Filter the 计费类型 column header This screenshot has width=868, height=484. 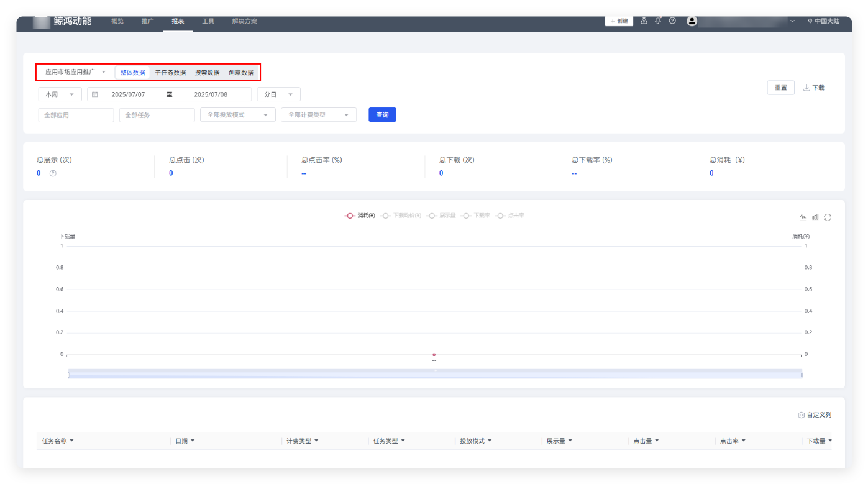[316, 441]
